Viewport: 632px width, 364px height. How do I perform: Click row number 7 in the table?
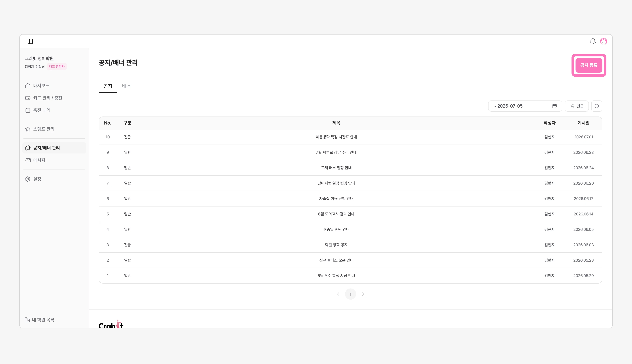[x=108, y=183]
